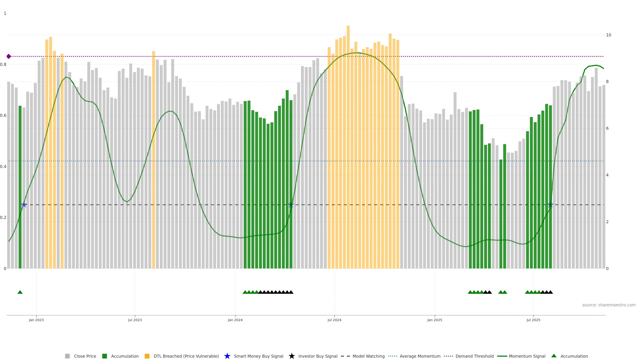Click the Jul 2024 axis label
Screen dimensions: 644x362
click(334, 320)
